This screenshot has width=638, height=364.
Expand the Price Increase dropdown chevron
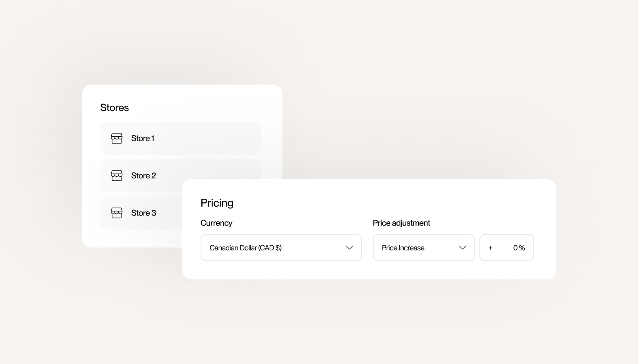click(463, 248)
